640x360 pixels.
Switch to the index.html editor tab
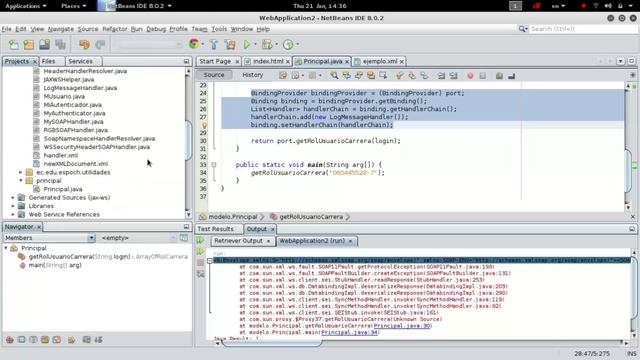267,61
